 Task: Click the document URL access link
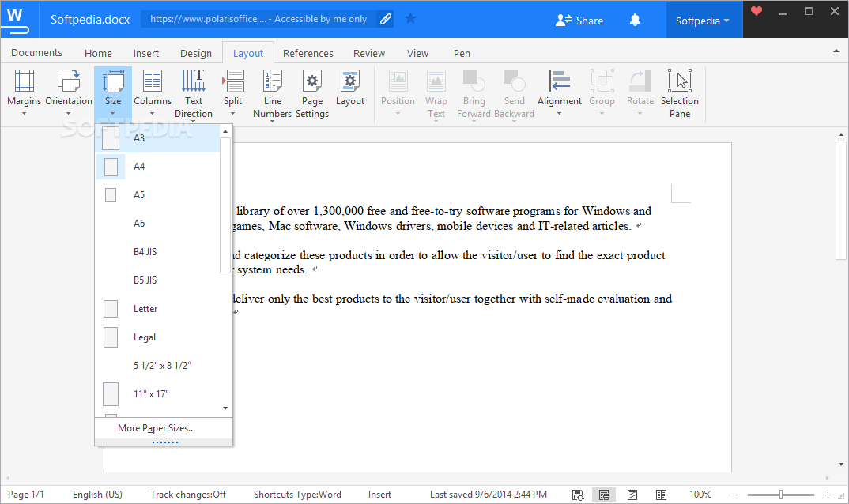click(258, 19)
